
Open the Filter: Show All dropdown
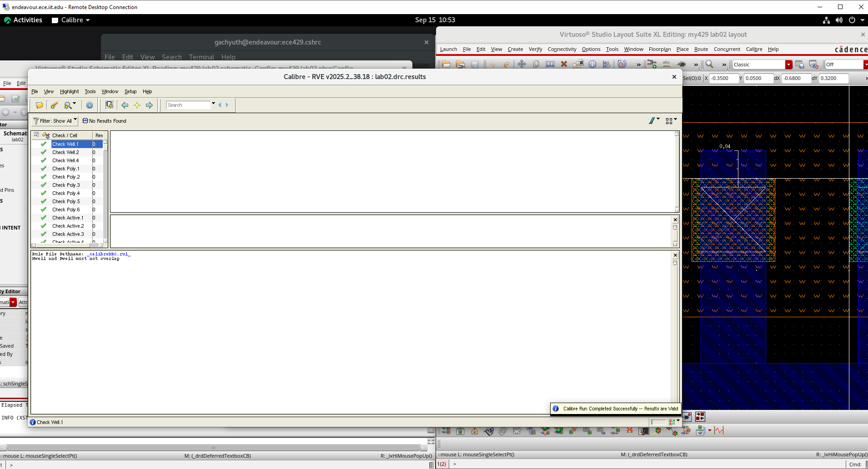55,121
